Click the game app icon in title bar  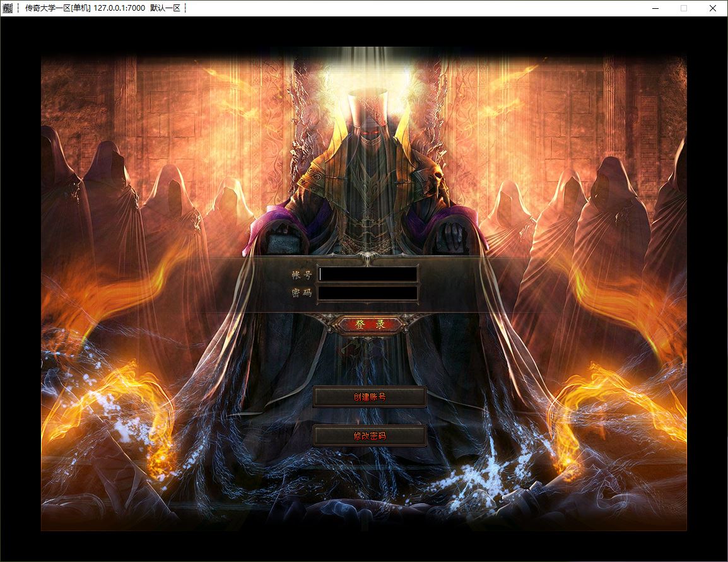[x=8, y=8]
